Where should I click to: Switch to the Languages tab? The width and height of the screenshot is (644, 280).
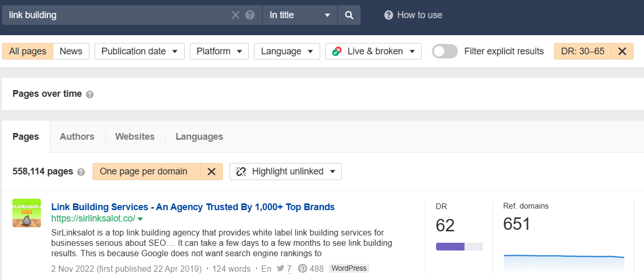click(199, 137)
